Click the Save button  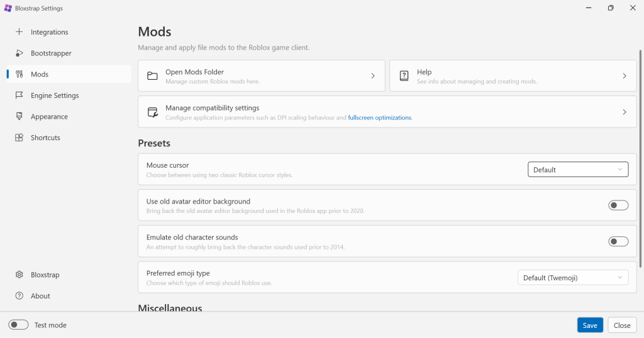tap(590, 325)
